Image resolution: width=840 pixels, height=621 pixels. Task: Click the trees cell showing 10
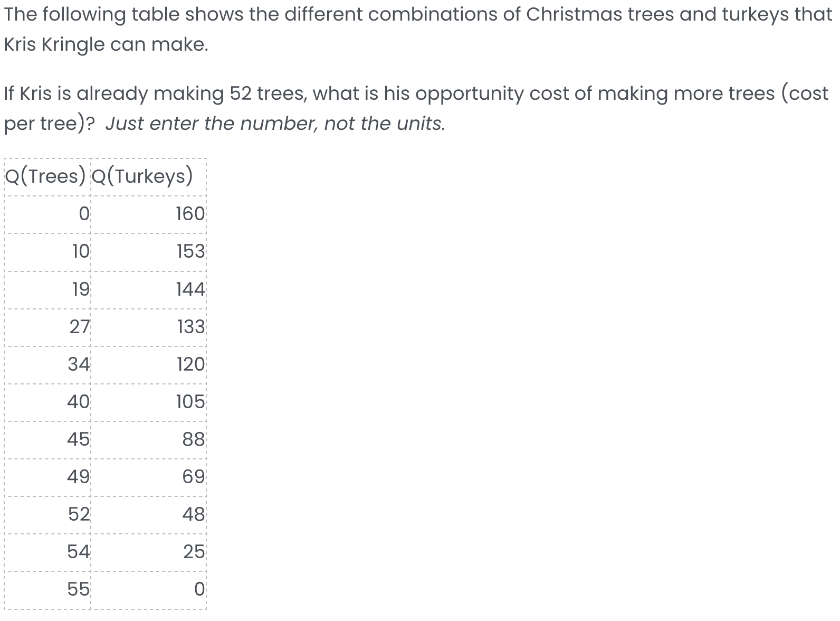[81, 251]
